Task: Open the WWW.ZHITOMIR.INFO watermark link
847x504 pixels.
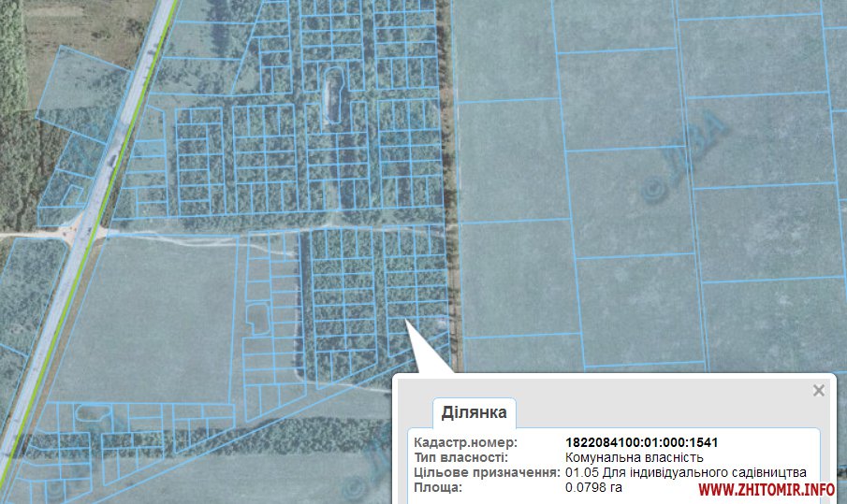Action: (766, 490)
